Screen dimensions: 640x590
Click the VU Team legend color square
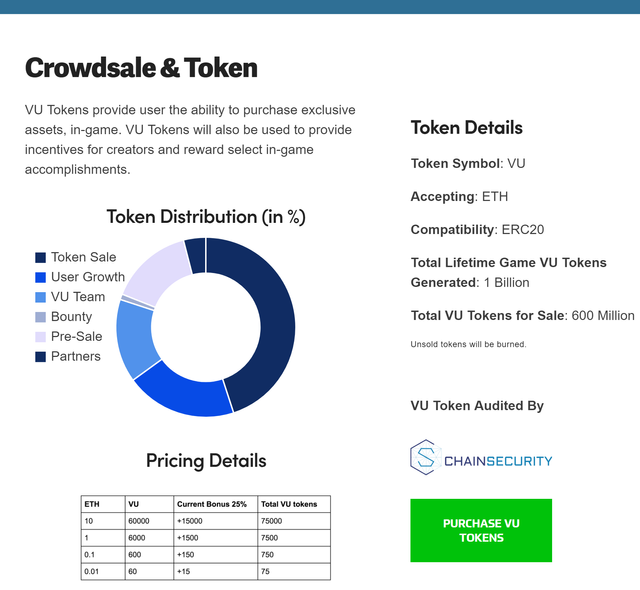coord(40,297)
